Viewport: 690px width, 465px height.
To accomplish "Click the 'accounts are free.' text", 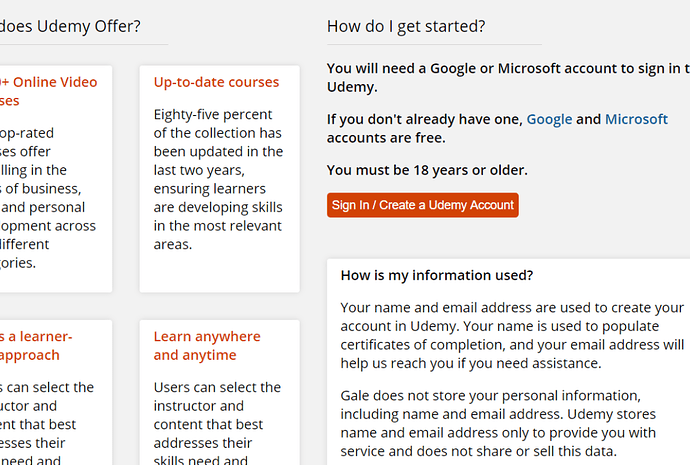I will [x=386, y=138].
